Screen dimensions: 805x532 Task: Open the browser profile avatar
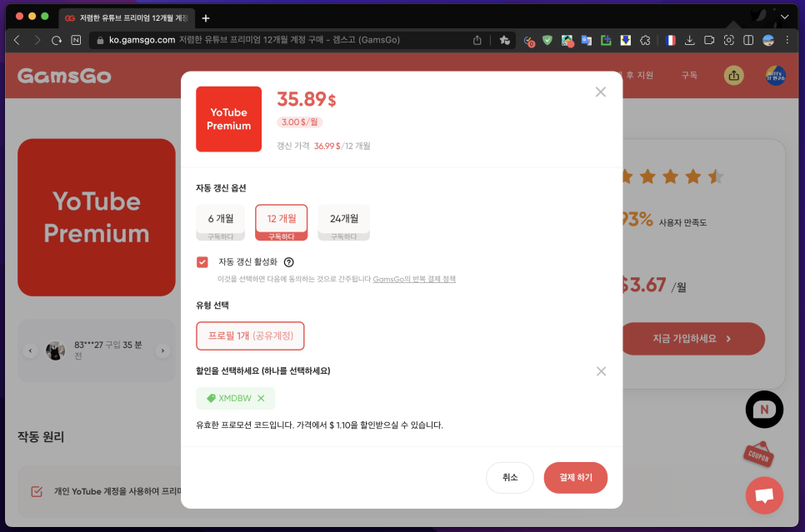(768, 40)
